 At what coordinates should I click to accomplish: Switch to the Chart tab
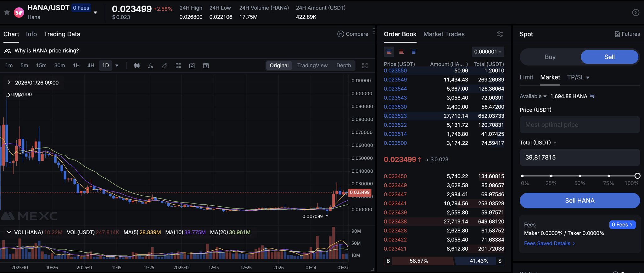point(11,34)
